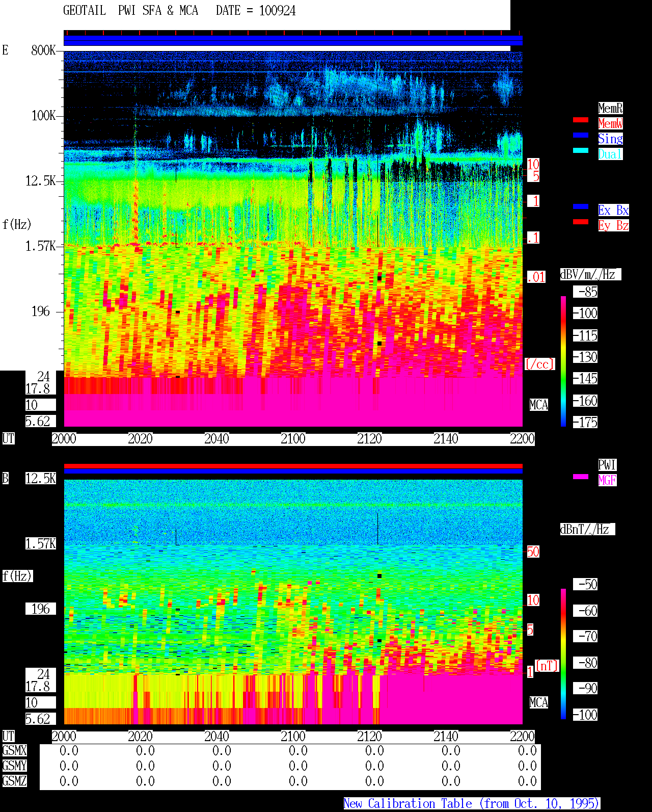Click the electric field vertical color bar

[x=563, y=361]
